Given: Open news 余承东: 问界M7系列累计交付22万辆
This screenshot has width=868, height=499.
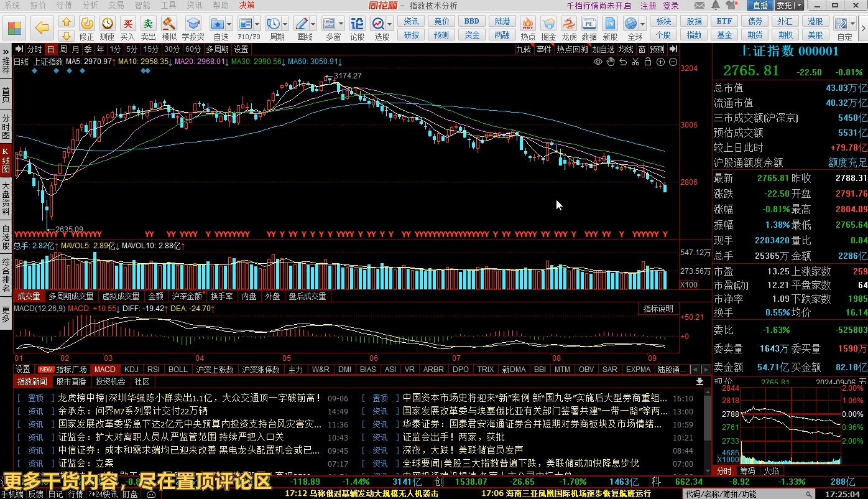Looking at the screenshot, I should (x=133, y=411).
